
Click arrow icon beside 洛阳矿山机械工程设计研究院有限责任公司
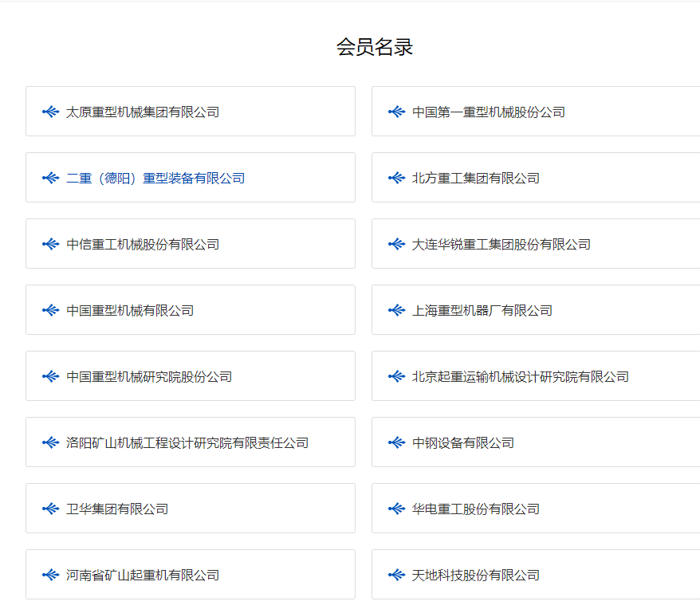point(50,442)
